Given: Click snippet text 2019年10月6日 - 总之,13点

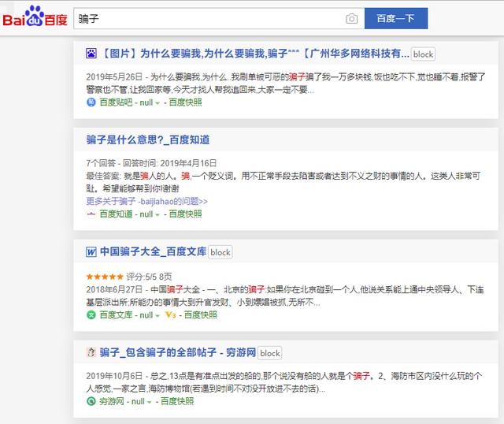Looking at the screenshot, I should [284, 382].
